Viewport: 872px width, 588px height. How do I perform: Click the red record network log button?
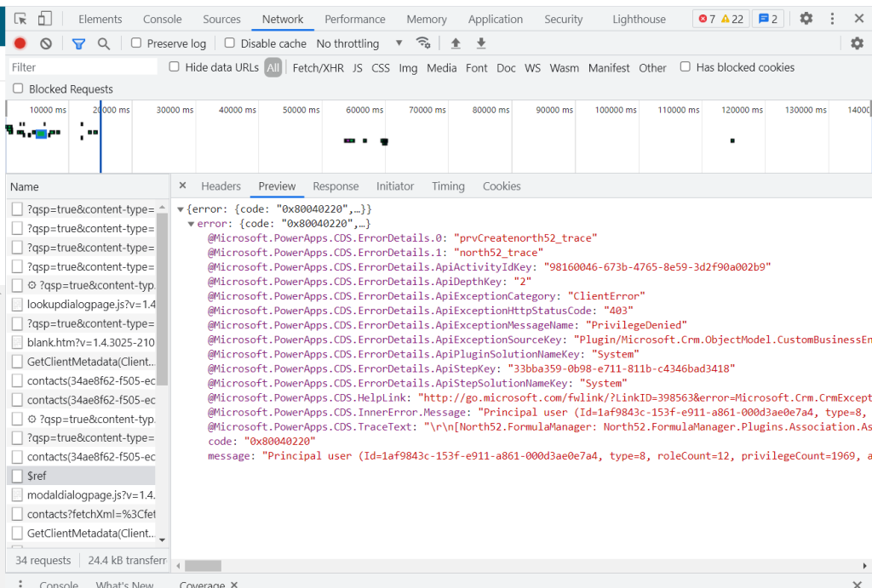[x=20, y=43]
